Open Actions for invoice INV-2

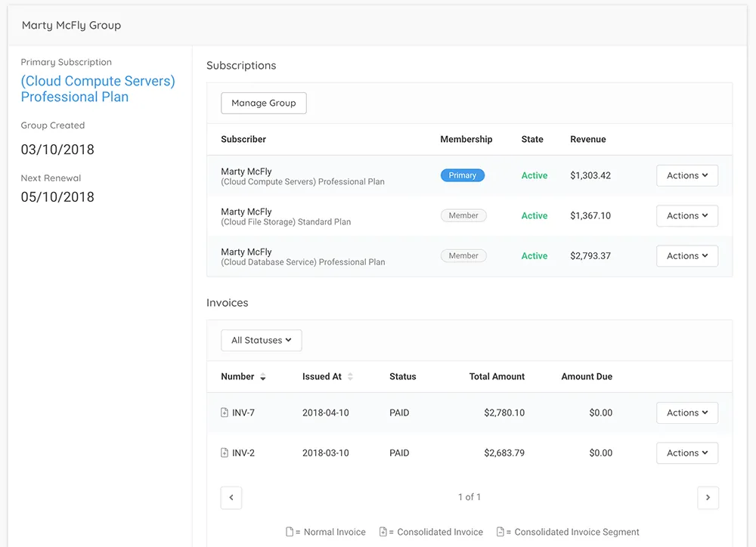[x=686, y=453]
